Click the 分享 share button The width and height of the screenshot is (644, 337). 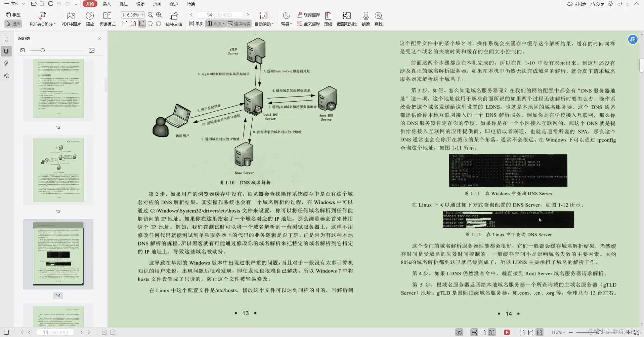pyautogui.click(x=597, y=4)
